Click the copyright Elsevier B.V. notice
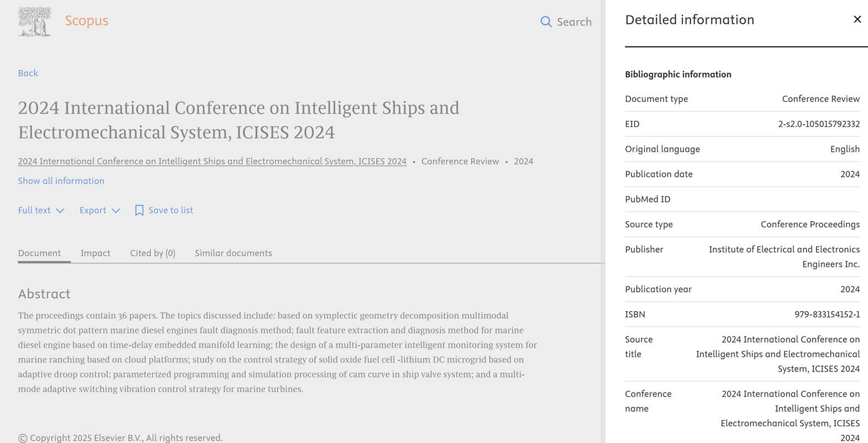 (x=120, y=438)
